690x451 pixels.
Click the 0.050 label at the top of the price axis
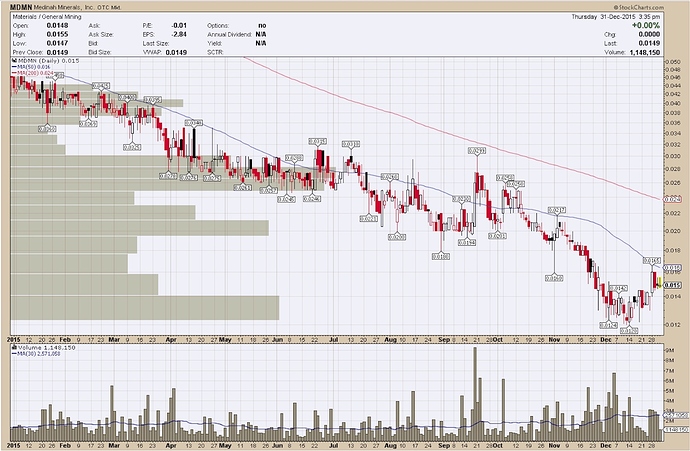672,62
